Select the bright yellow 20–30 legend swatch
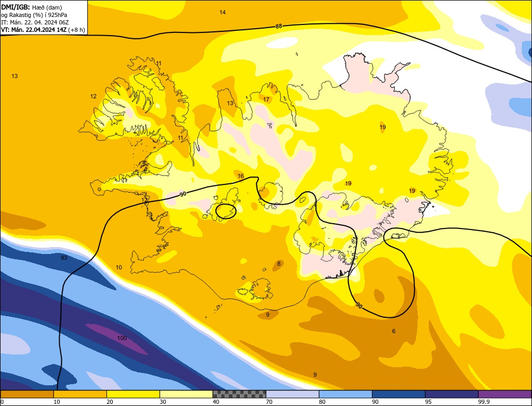This screenshot has width=532, height=406. 133,394
